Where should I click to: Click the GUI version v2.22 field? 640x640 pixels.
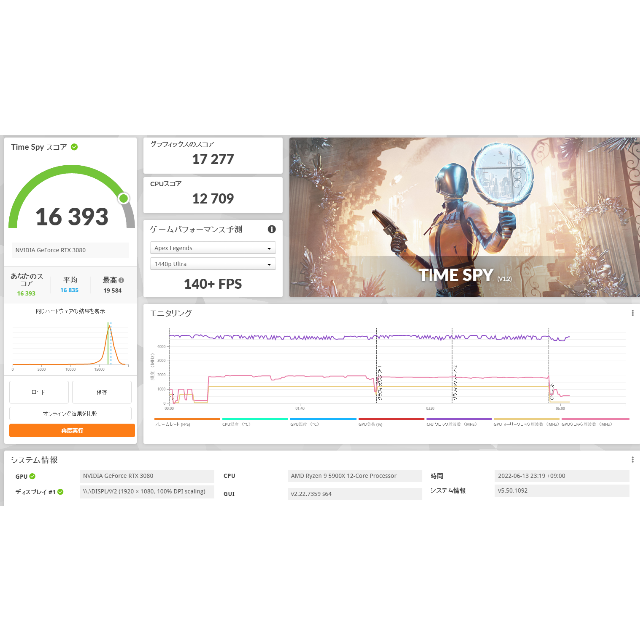(x=355, y=494)
